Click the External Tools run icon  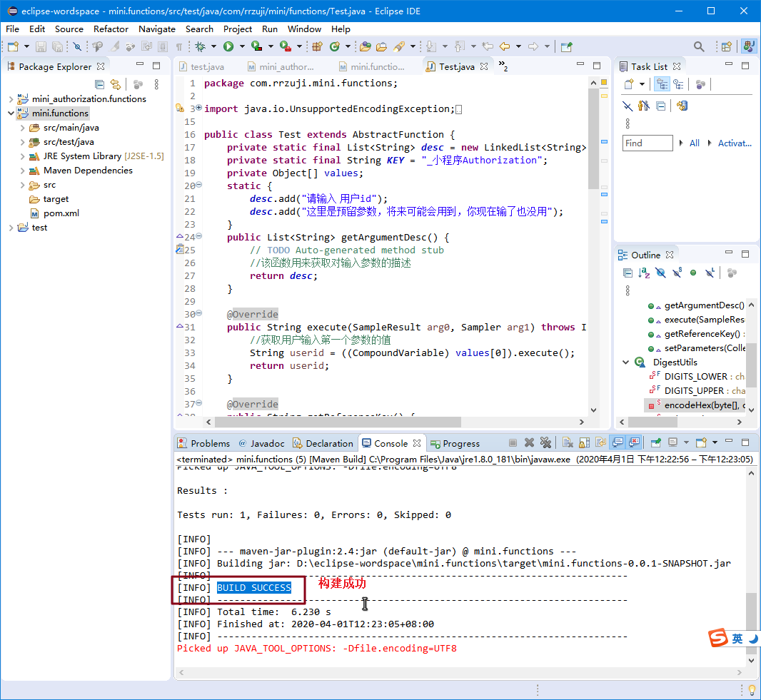[x=286, y=46]
